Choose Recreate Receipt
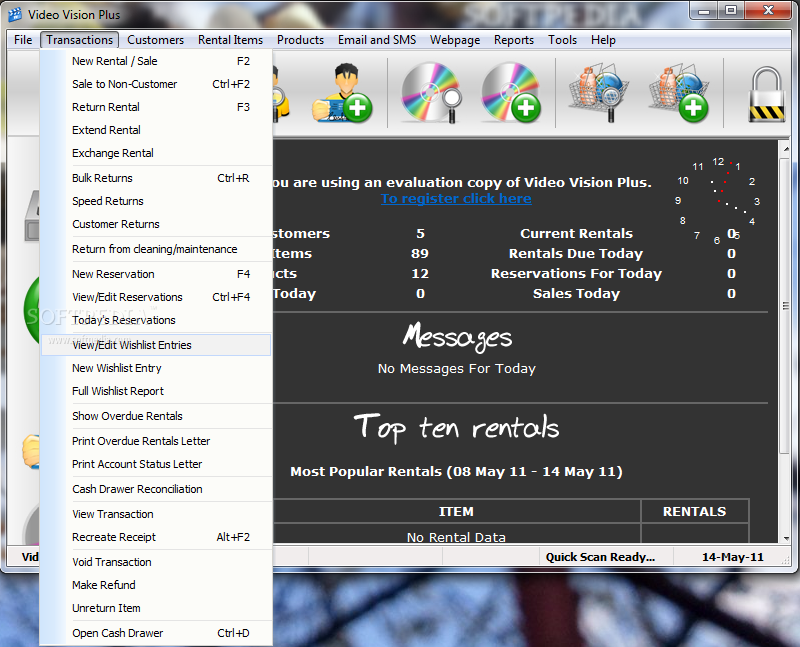Screen dimensions: 800x647 point(156,537)
